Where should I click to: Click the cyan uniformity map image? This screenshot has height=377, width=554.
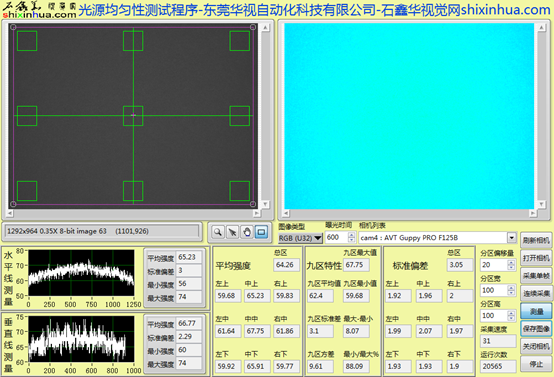409,116
